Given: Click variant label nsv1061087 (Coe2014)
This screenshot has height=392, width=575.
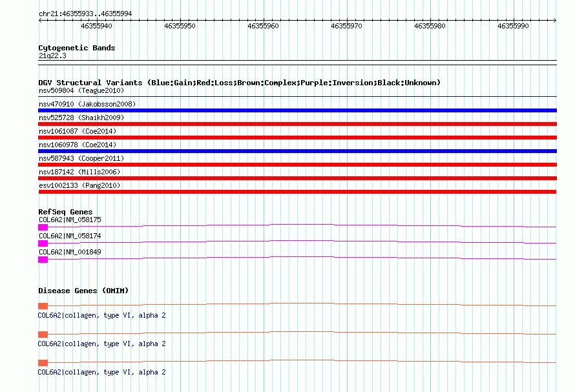Looking at the screenshot, I should pos(78,131).
